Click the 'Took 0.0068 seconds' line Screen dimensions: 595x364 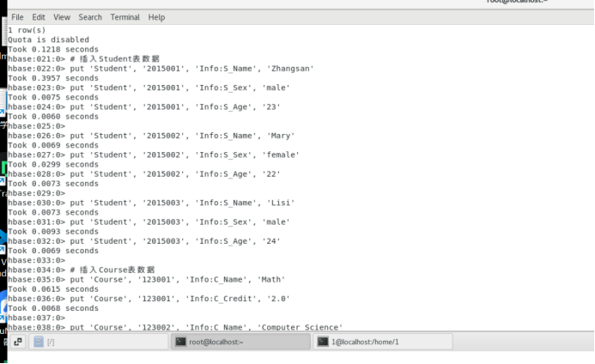coord(53,308)
